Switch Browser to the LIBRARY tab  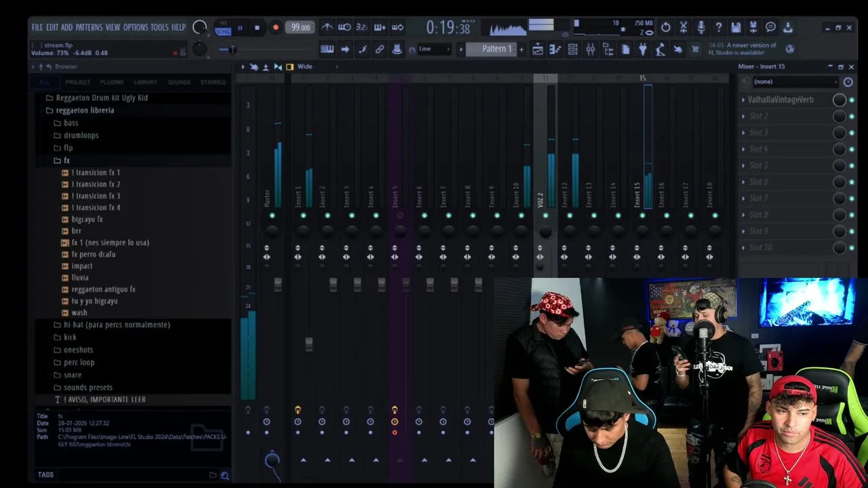(145, 82)
